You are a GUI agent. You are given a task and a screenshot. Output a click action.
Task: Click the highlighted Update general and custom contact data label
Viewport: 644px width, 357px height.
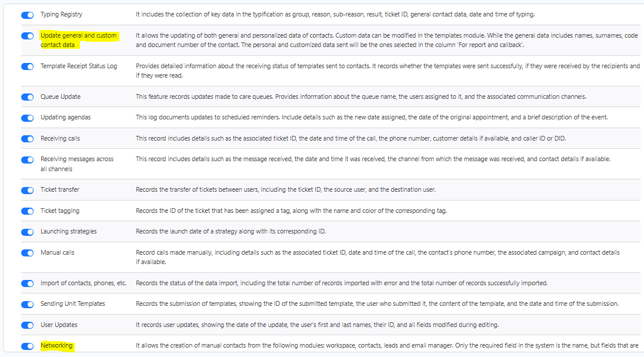(78, 40)
